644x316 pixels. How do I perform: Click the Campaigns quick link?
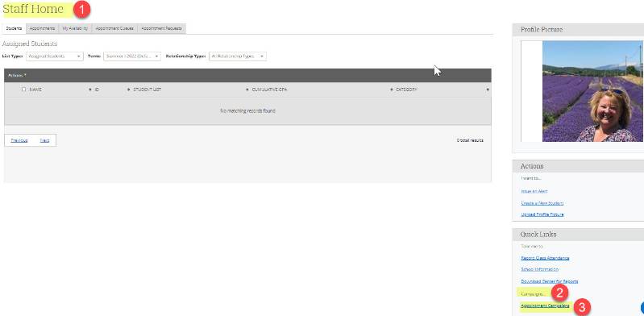pos(533,294)
